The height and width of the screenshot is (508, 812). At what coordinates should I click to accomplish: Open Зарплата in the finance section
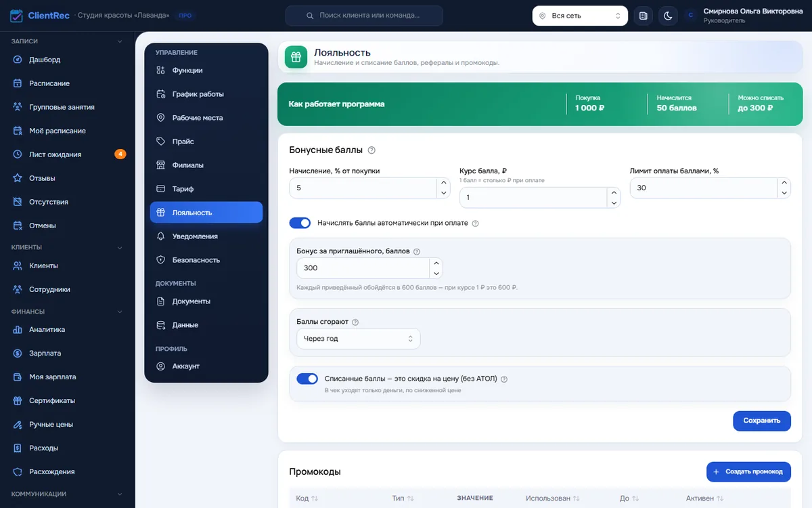tap(68, 353)
